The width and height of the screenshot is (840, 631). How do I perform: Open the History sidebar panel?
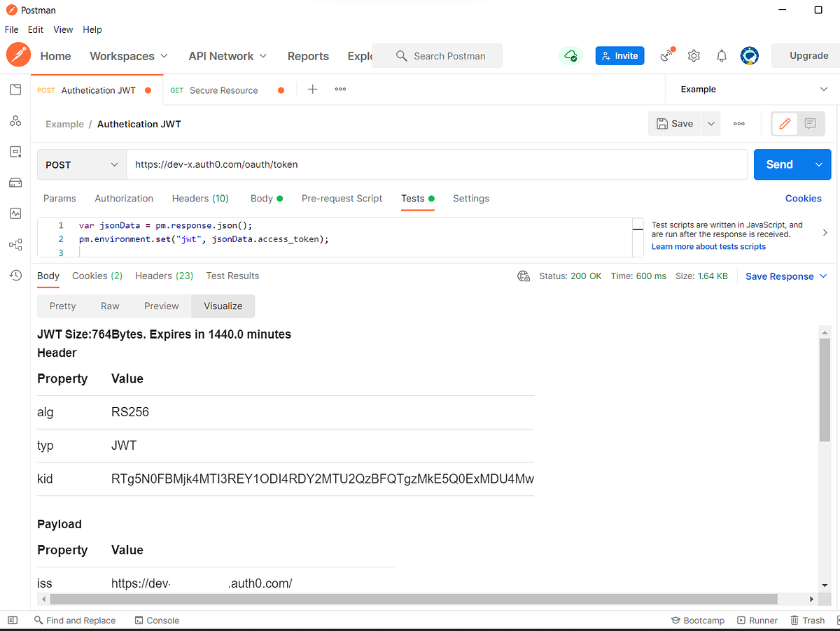click(x=15, y=275)
